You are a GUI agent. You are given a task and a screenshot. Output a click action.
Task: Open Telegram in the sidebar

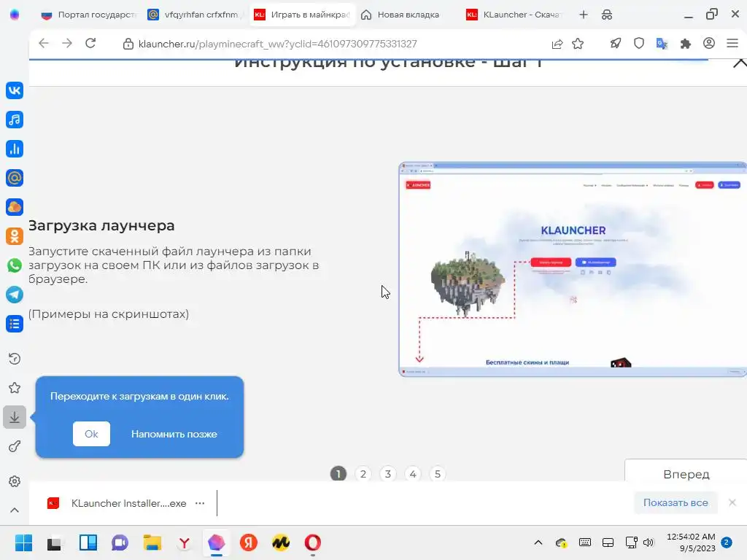[15, 295]
